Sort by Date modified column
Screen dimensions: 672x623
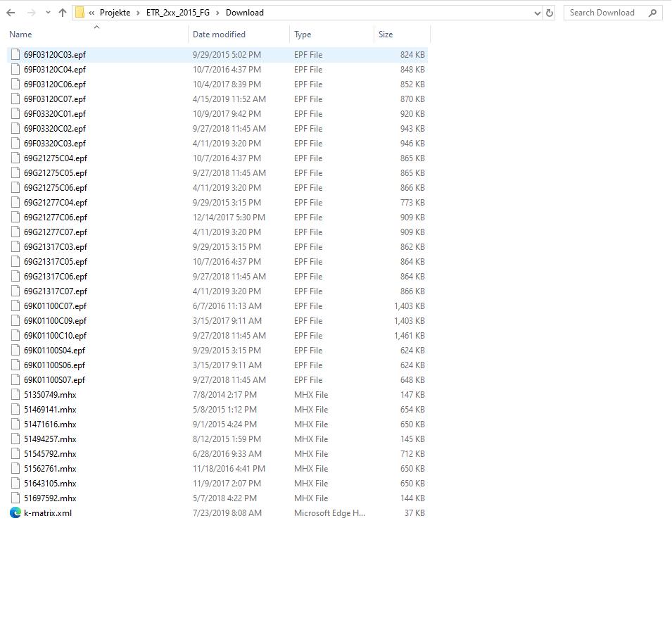219,34
